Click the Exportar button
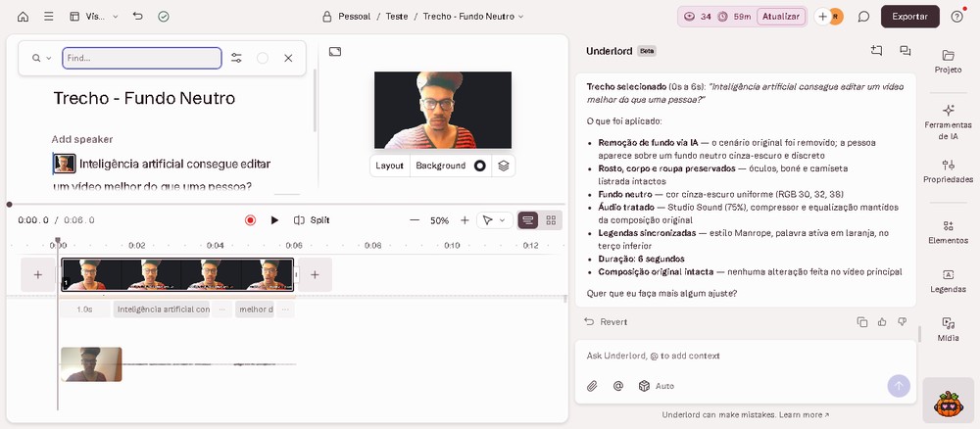Image resolution: width=980 pixels, height=429 pixels. click(910, 17)
